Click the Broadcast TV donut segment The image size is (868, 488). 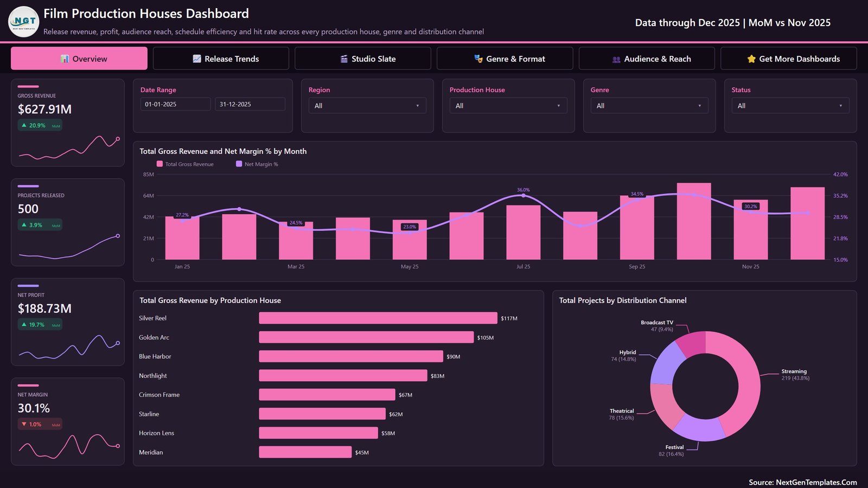[x=693, y=344]
